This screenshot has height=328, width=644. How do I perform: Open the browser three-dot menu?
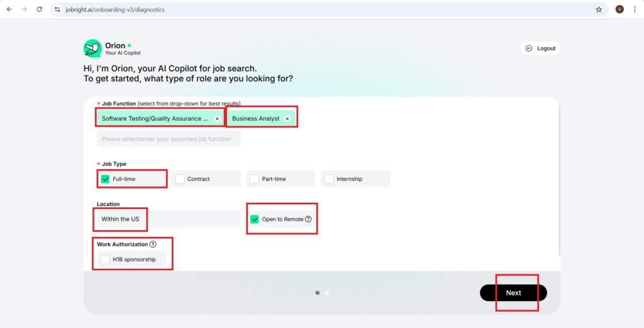[x=635, y=9]
